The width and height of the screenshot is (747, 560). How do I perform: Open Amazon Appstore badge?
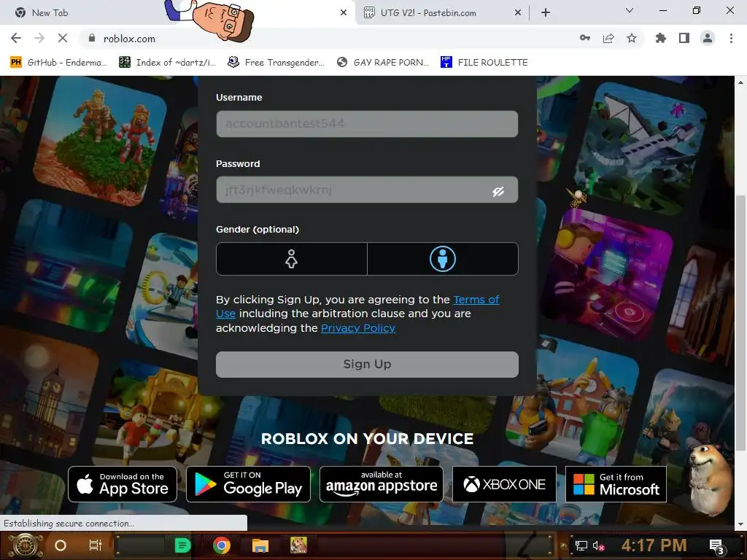(381, 484)
